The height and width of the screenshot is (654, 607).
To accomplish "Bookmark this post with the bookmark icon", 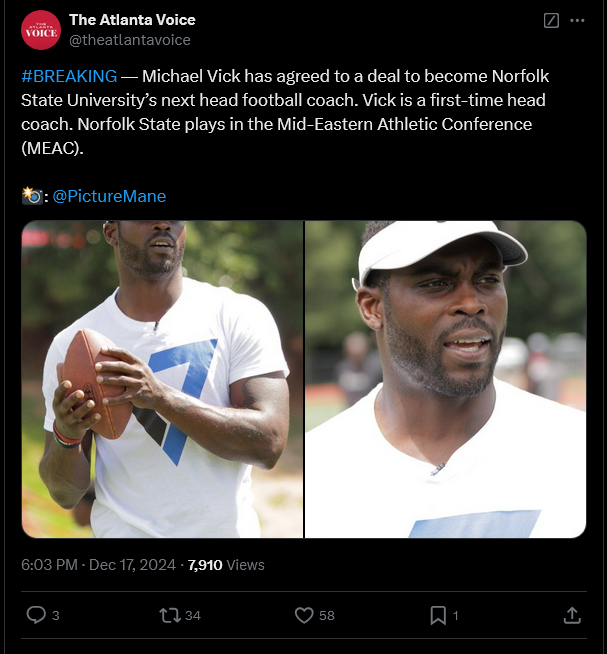I will [x=438, y=615].
